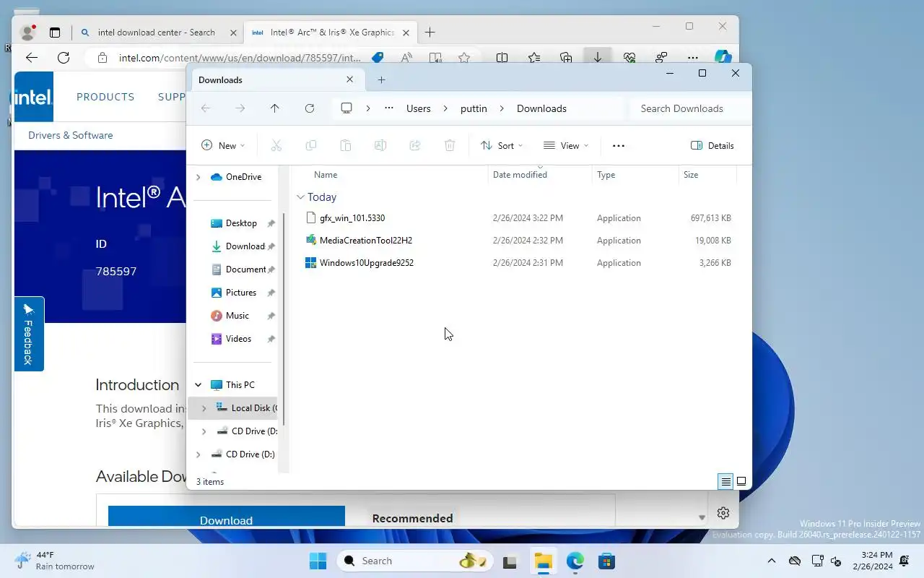Open See more options ellipsis in Explorer
Viewport: 924px width, 578px height.
619,145
